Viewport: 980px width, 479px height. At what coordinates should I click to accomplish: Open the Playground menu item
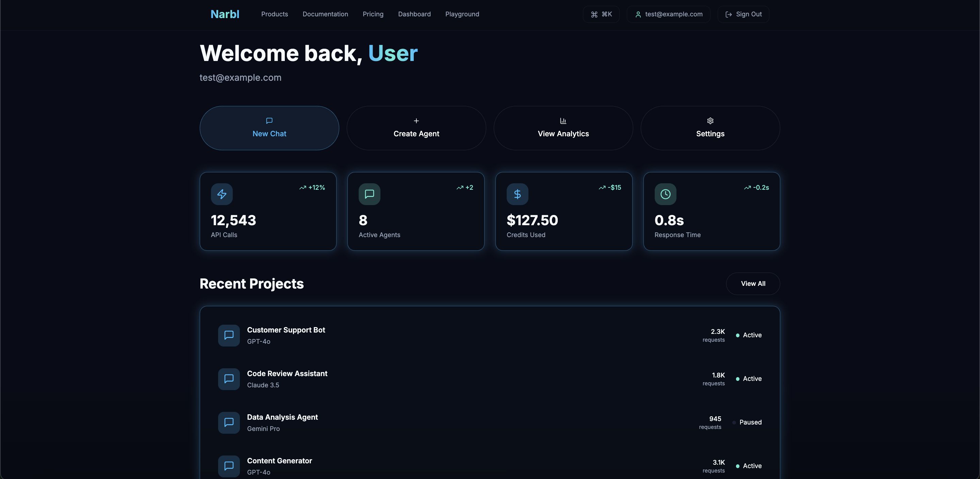pyautogui.click(x=462, y=14)
